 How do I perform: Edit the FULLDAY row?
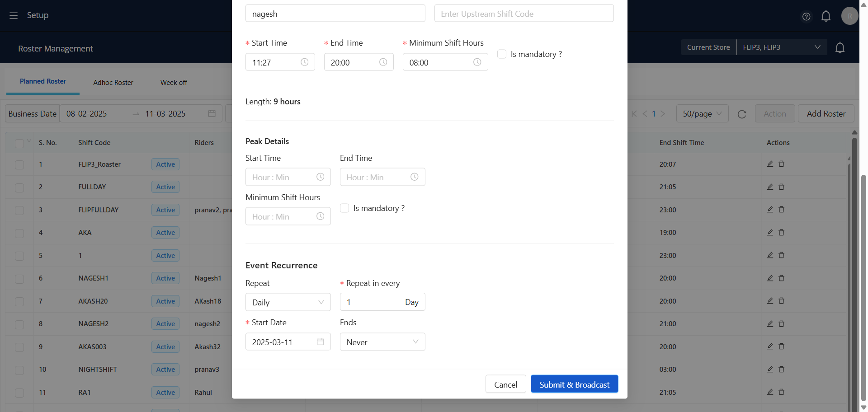770,187
